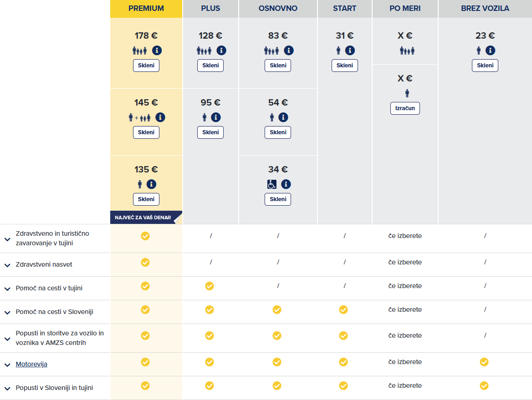Viewport: 532px width, 400px height.
Task: Click family icon under Po meri X €
Action: [x=407, y=51]
